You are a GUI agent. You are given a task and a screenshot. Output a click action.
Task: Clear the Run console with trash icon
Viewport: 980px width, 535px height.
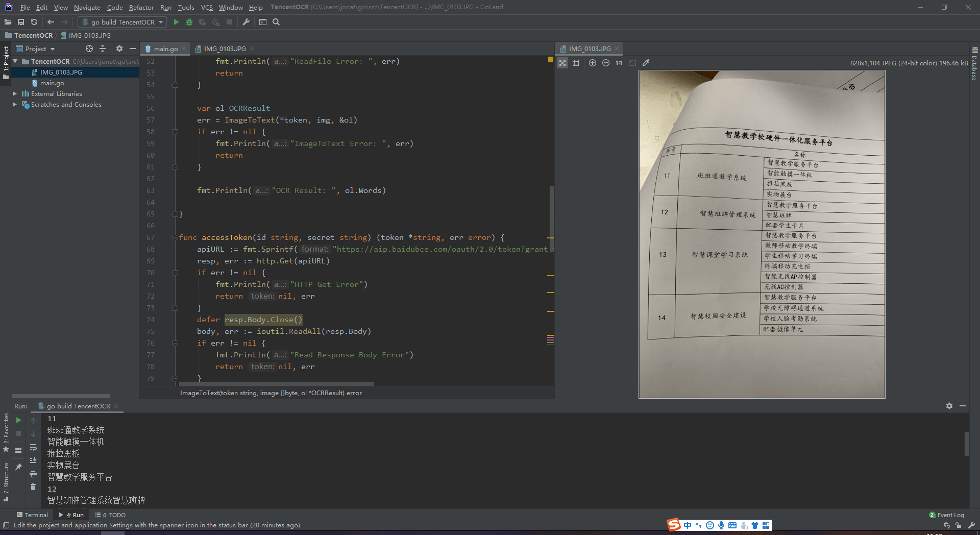pyautogui.click(x=33, y=487)
